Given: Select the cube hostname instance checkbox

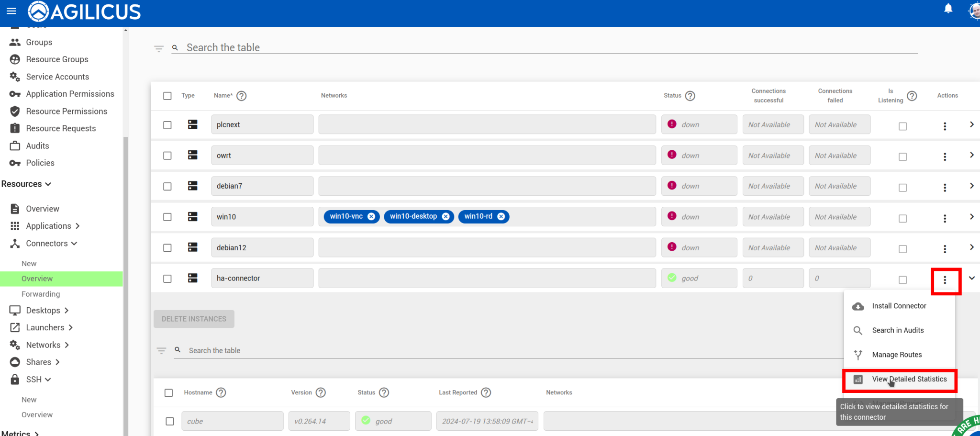Looking at the screenshot, I should click(170, 421).
